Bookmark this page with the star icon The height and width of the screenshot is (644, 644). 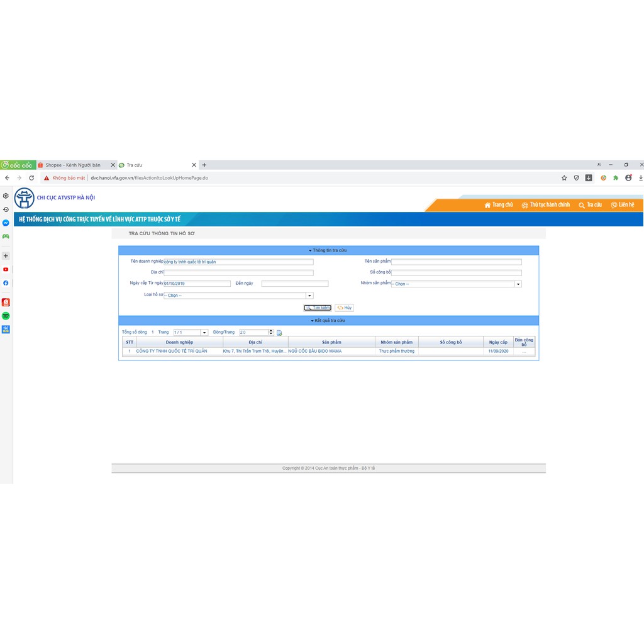click(x=564, y=178)
